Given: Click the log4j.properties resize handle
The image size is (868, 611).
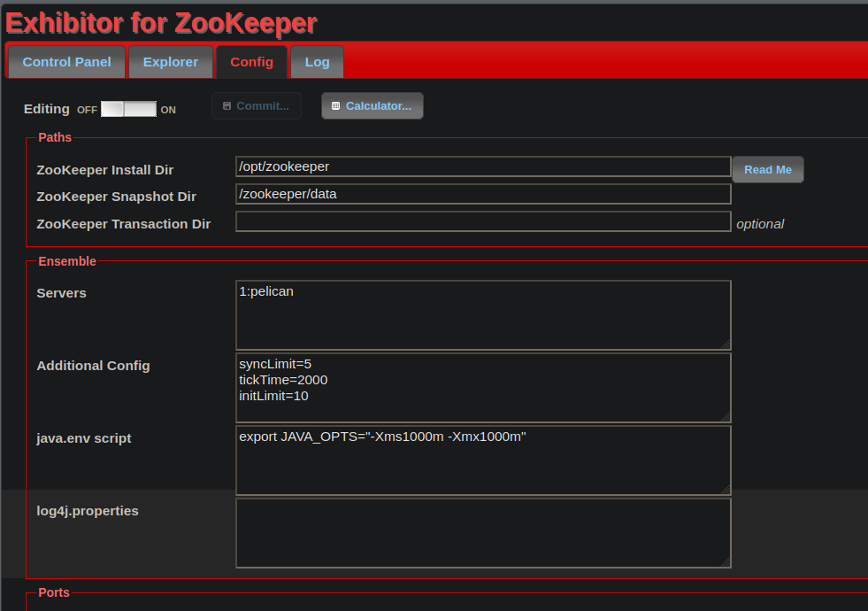Looking at the screenshot, I should (x=726, y=562).
